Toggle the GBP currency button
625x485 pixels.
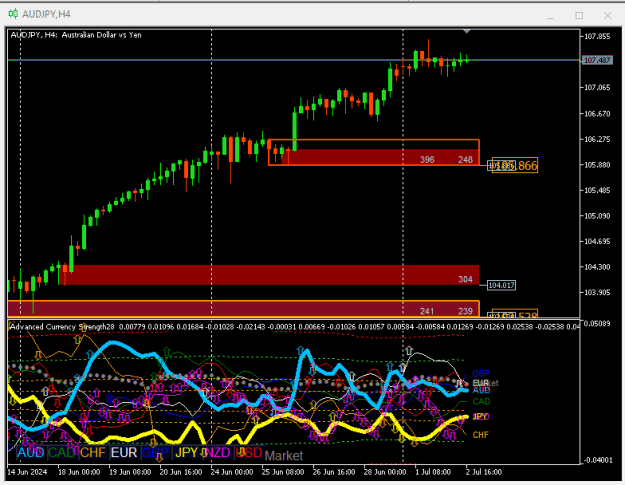pos(155,453)
